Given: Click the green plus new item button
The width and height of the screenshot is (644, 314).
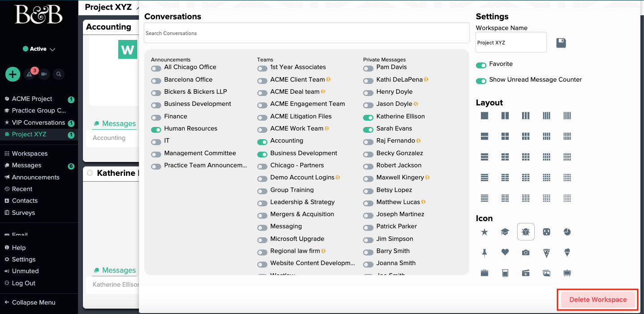Looking at the screenshot, I should tap(13, 74).
